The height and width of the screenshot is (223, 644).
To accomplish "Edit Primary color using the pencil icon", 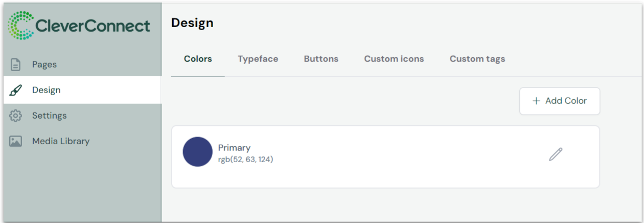I will 556,154.
